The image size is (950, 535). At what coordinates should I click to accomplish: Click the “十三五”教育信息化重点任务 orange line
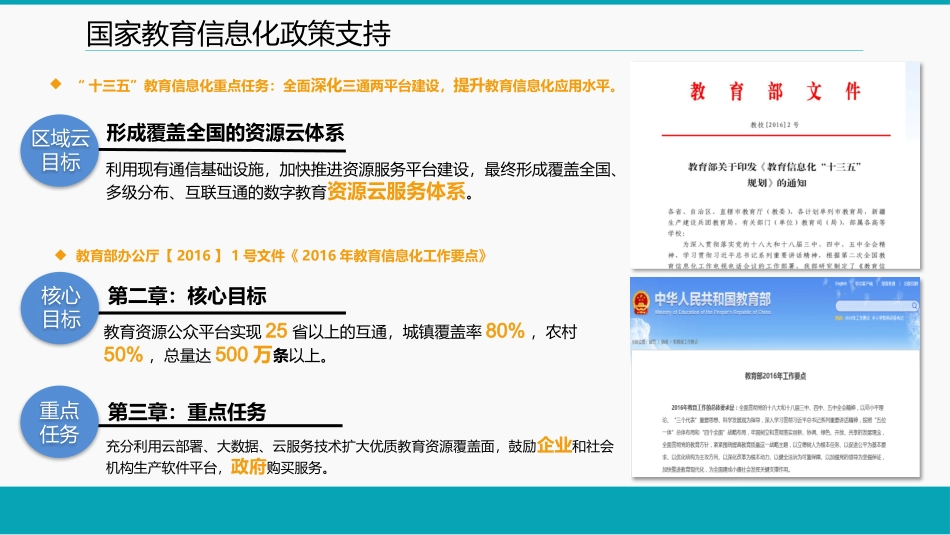pyautogui.click(x=347, y=85)
